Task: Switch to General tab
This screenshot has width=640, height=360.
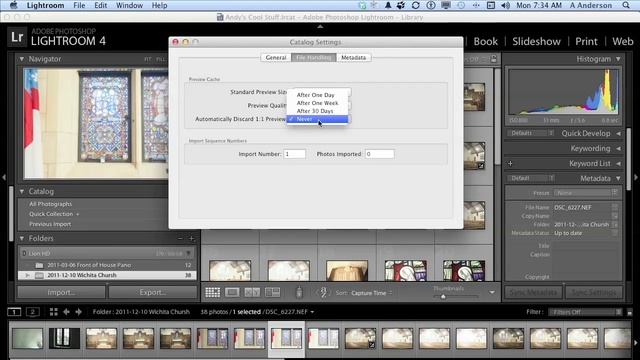Action: [x=276, y=58]
